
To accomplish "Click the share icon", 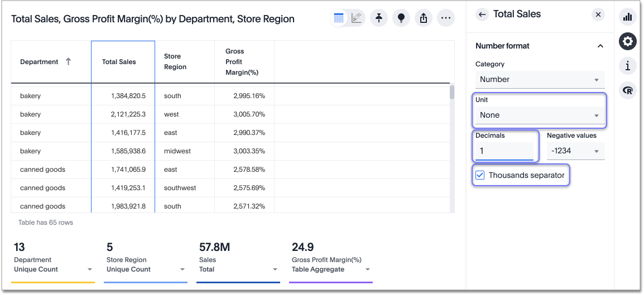I will [423, 18].
